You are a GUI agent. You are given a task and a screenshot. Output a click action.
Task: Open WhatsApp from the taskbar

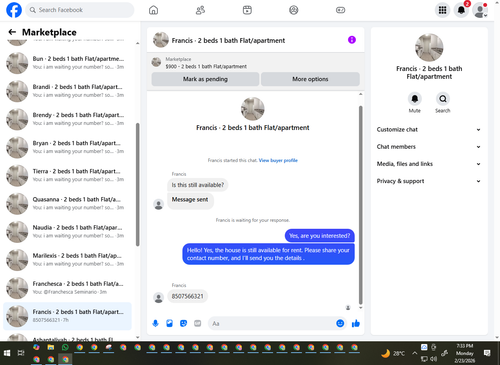[x=65, y=347]
